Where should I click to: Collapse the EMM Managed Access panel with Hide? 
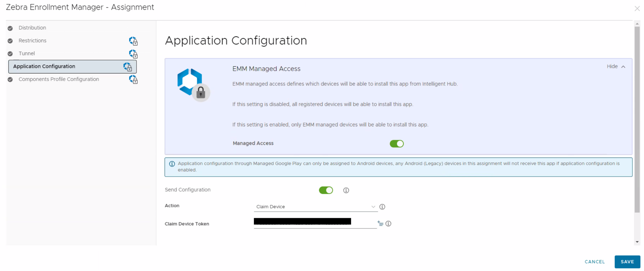(615, 67)
